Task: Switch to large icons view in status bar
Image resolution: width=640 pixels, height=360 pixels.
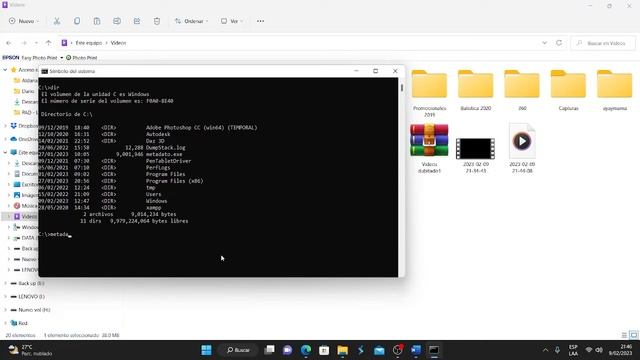Action: (x=633, y=335)
